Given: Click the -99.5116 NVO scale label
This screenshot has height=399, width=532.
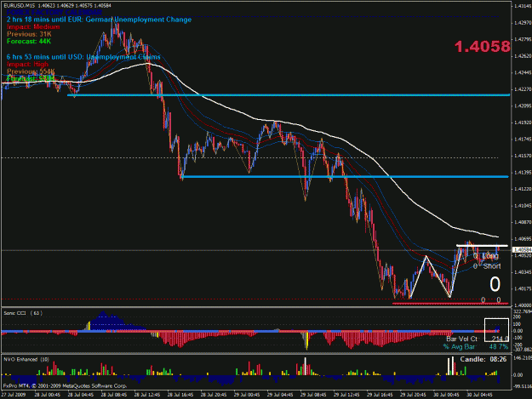Looking at the screenshot, I should [x=523, y=386].
